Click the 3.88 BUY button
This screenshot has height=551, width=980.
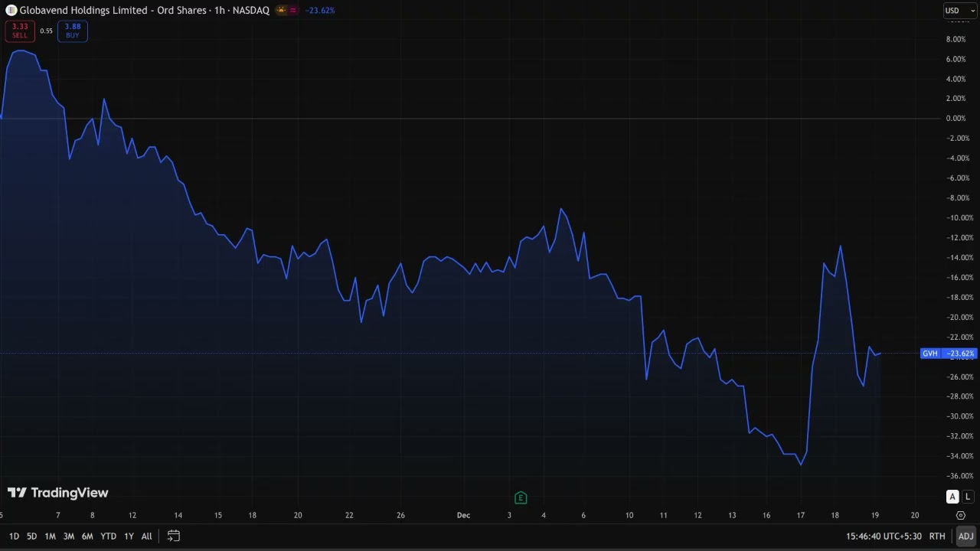coord(73,31)
